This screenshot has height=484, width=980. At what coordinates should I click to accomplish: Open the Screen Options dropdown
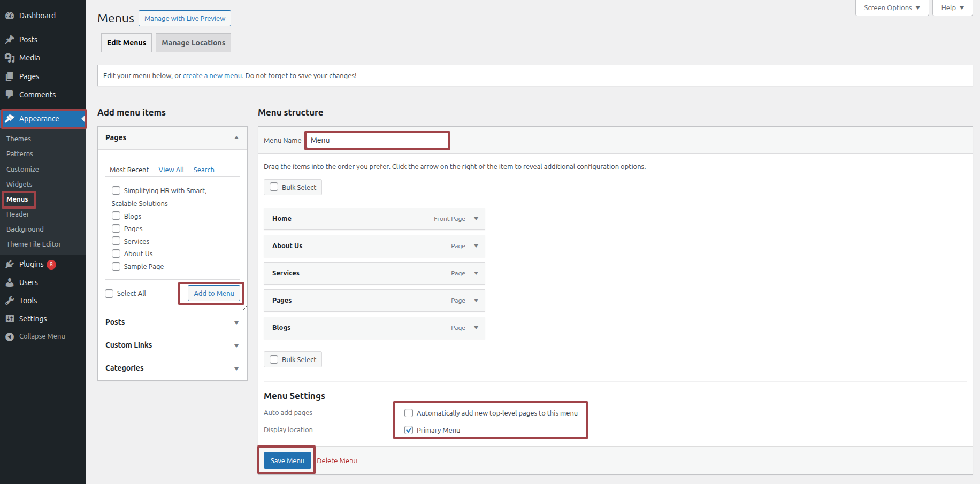click(x=891, y=8)
